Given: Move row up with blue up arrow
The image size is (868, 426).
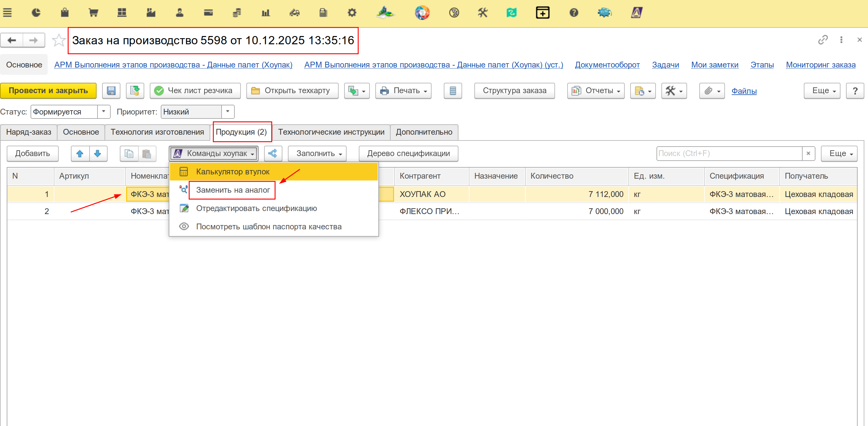Looking at the screenshot, I should click(80, 154).
